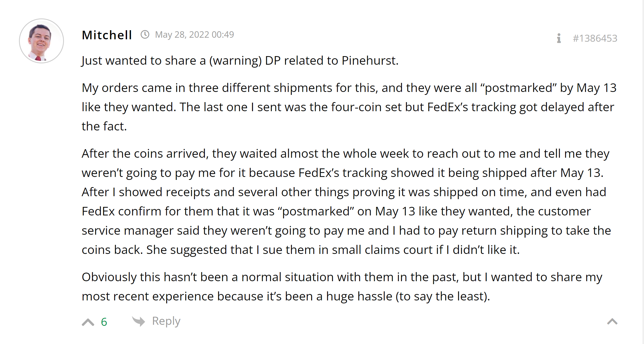
Task: Click the paragraph beginning "My orders came"
Action: (x=348, y=107)
